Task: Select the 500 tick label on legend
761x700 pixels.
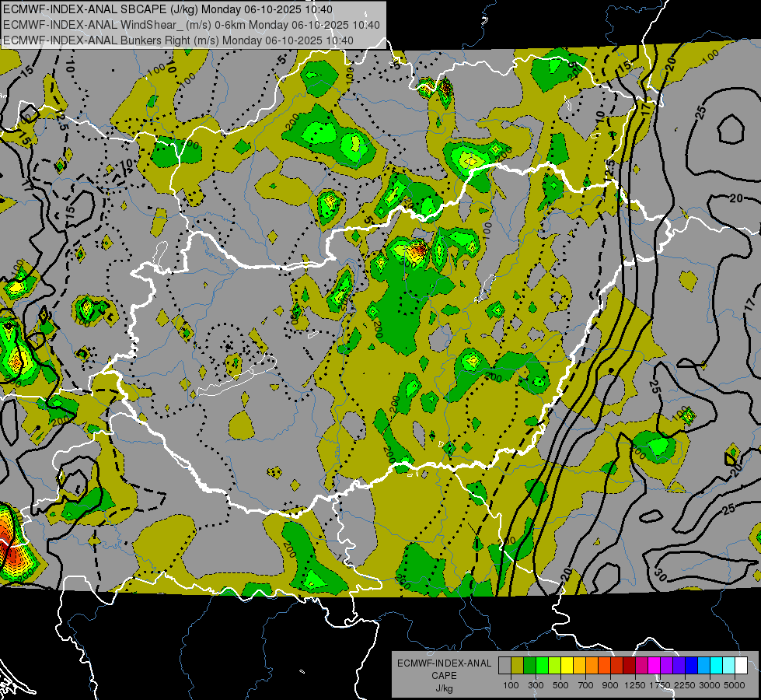Action: coord(560,685)
